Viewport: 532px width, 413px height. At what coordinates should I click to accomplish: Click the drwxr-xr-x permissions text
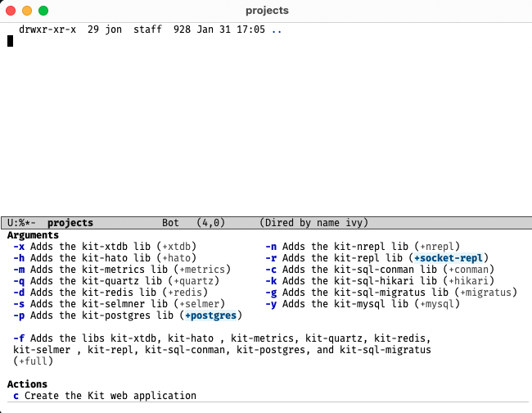coord(47,29)
